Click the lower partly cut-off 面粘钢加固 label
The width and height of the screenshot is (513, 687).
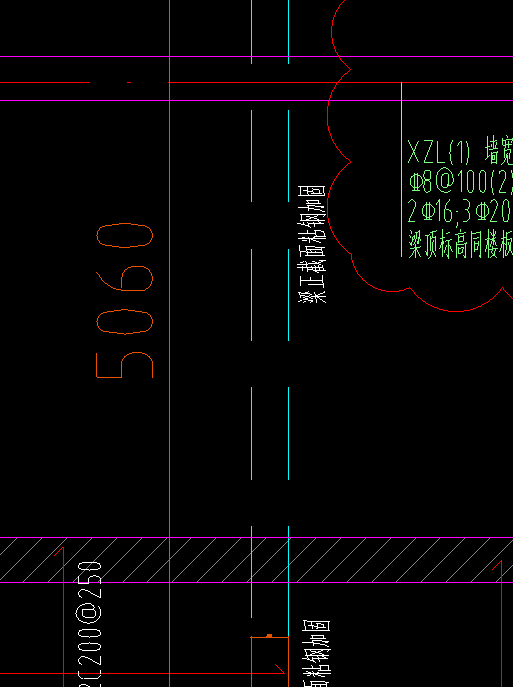click(x=317, y=653)
